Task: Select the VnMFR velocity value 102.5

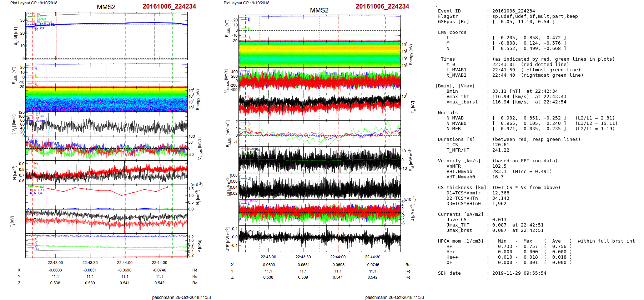Action: [x=499, y=166]
